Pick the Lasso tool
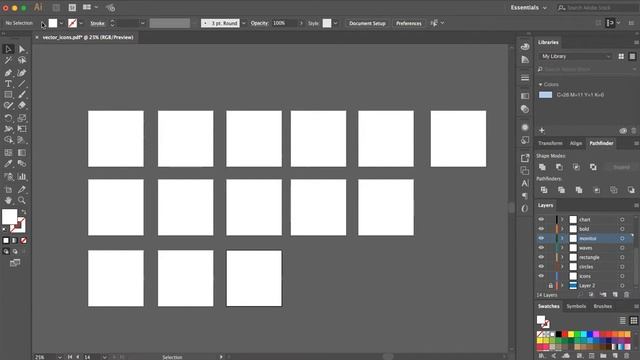 [22, 60]
